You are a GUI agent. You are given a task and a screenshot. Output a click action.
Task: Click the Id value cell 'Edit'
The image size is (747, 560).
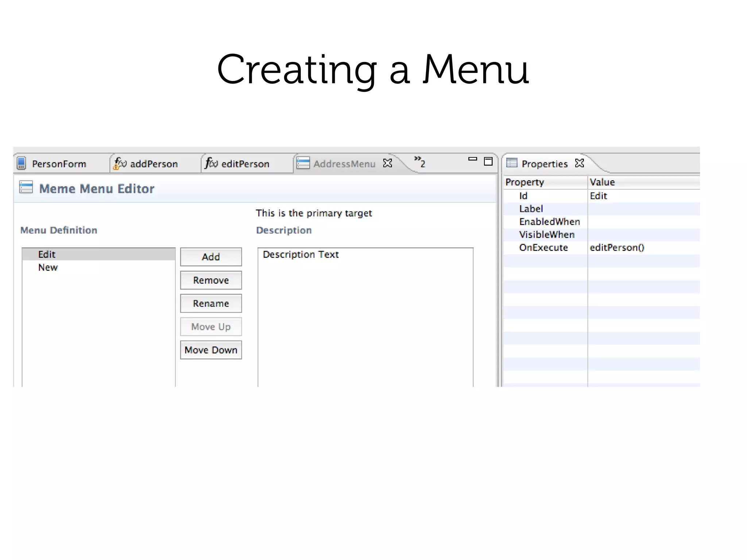(x=644, y=196)
